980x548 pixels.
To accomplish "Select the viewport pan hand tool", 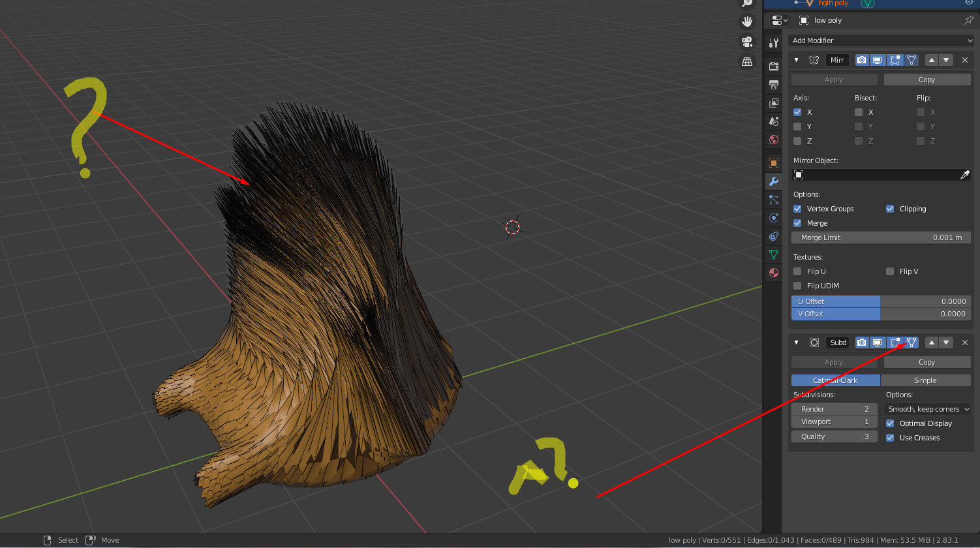I will coord(747,21).
